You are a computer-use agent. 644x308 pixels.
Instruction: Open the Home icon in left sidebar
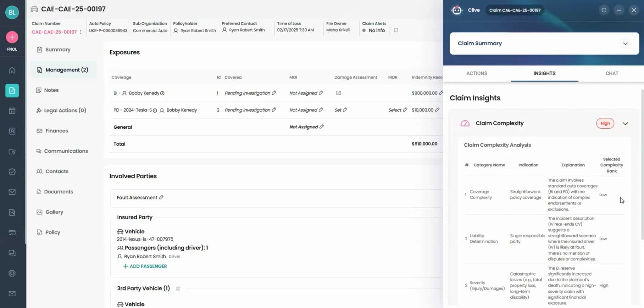(x=12, y=70)
